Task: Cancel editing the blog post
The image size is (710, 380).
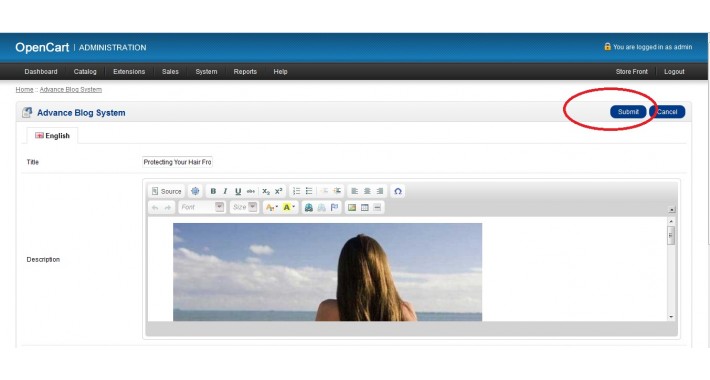Action: [667, 112]
